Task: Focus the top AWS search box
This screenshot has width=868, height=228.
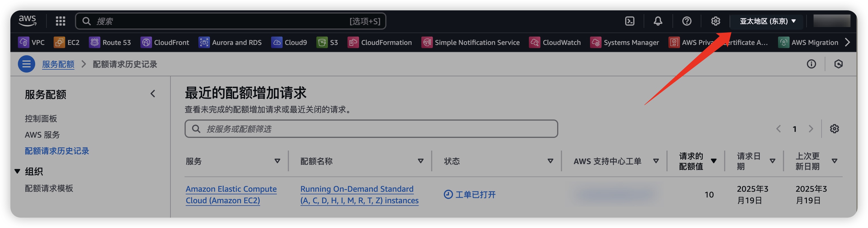Action: click(230, 21)
